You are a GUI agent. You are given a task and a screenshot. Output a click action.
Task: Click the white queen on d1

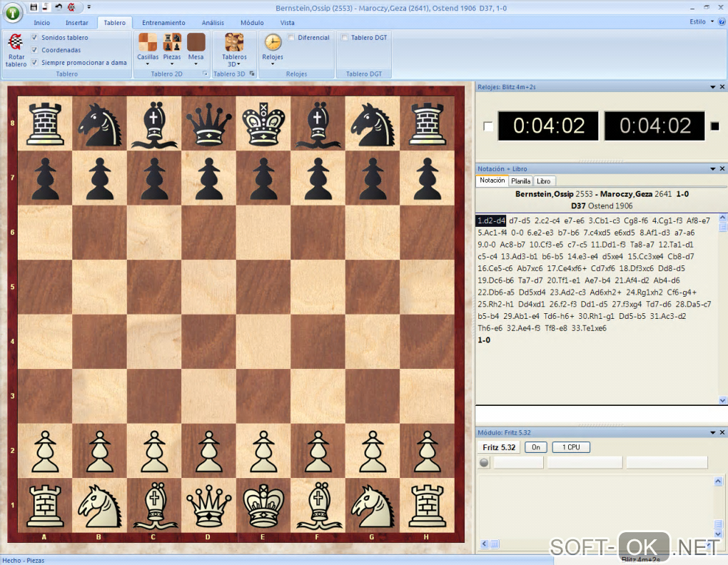tap(208, 506)
